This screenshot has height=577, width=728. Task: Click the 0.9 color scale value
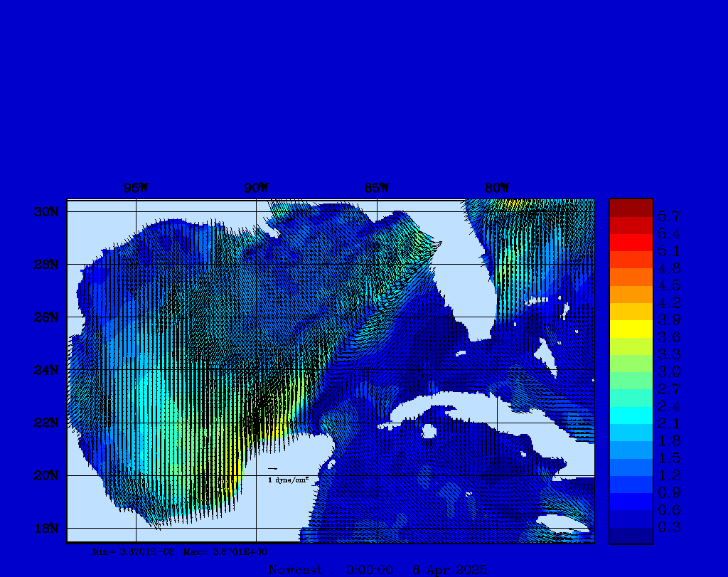click(669, 492)
